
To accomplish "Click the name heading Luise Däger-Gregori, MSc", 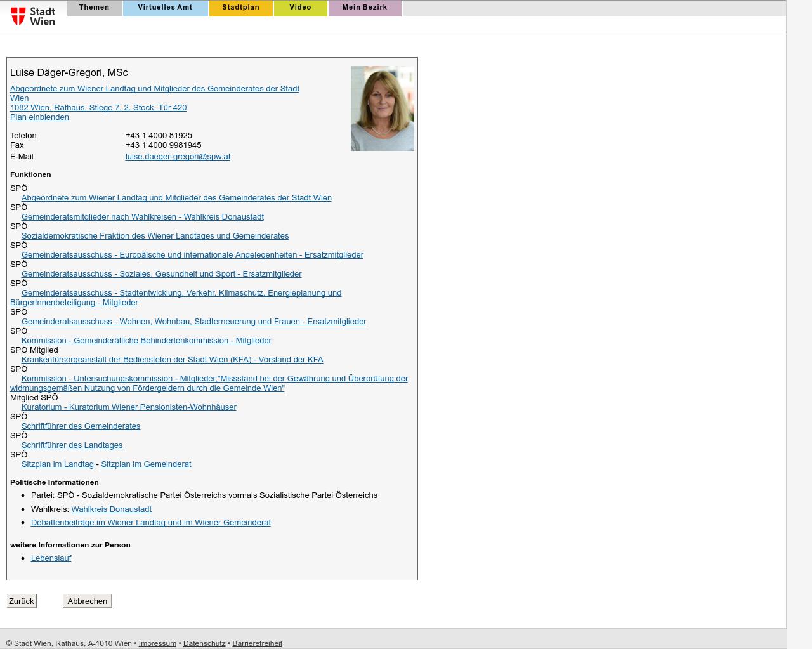I will click(69, 73).
